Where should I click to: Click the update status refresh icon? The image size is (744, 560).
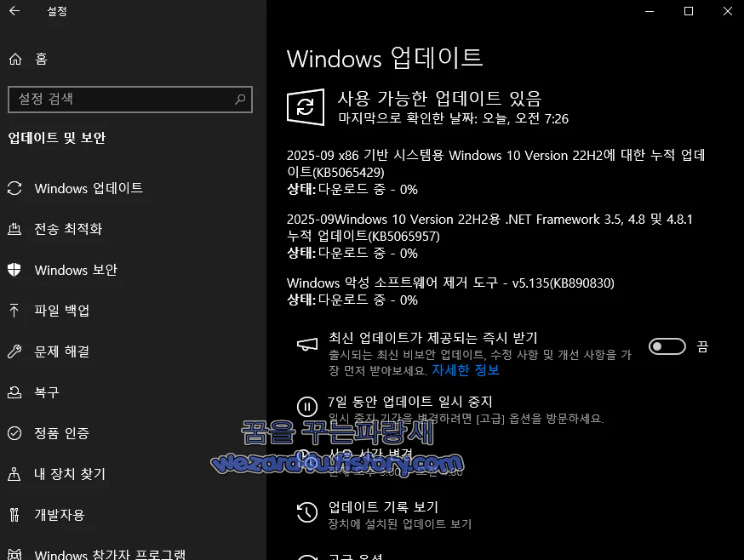305,106
